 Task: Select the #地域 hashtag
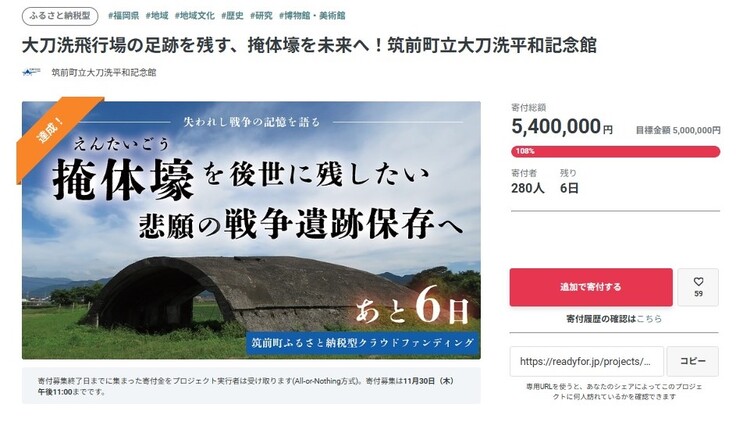pos(156,16)
